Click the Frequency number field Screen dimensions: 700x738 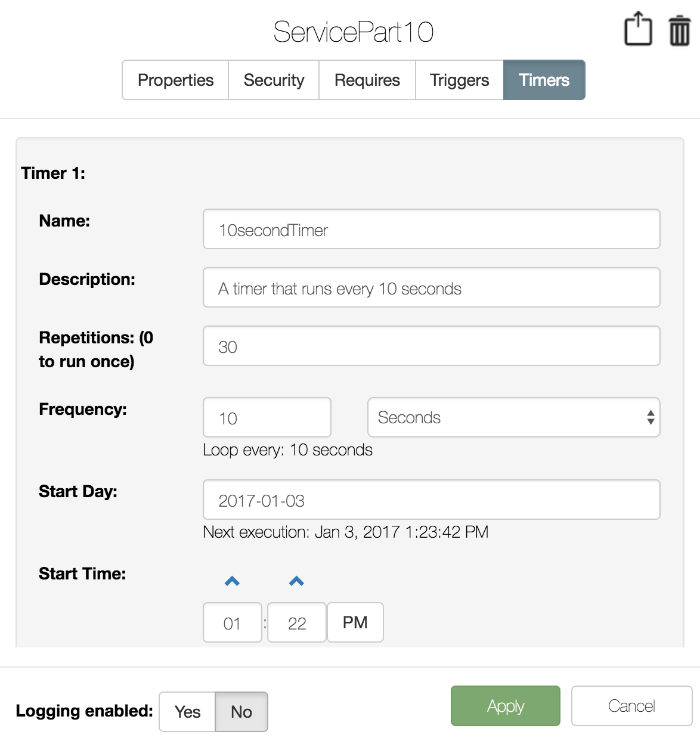coord(267,417)
